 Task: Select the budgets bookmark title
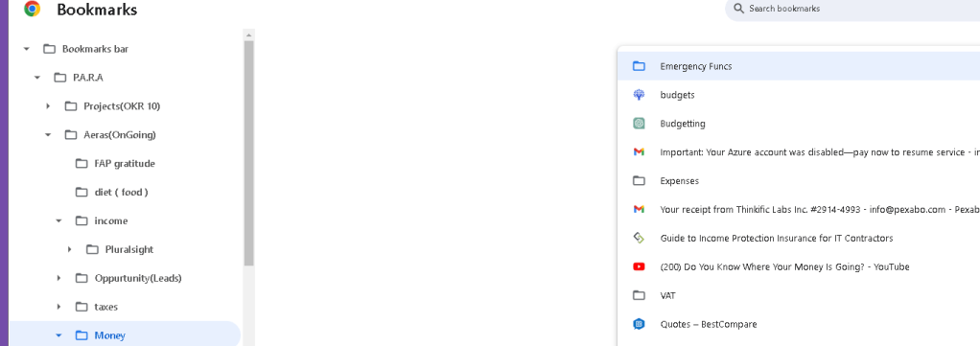677,95
